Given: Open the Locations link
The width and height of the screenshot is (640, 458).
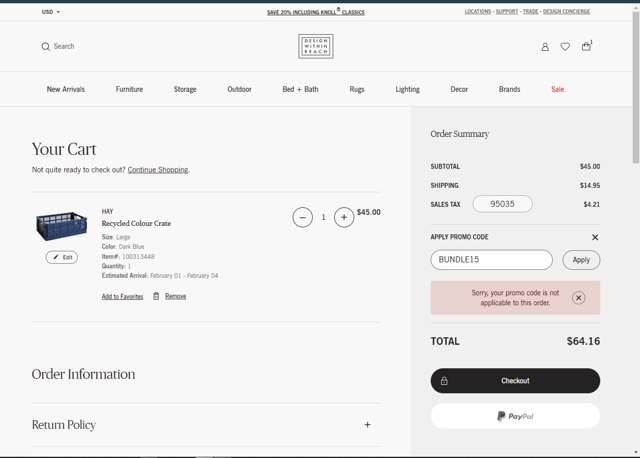Looking at the screenshot, I should [x=478, y=11].
